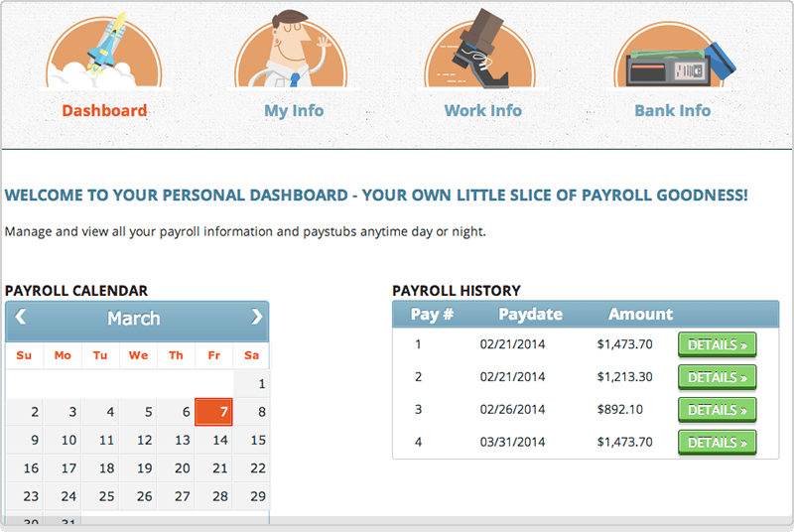Go to the Work Info tab
The width and height of the screenshot is (794, 532).
coord(483,110)
